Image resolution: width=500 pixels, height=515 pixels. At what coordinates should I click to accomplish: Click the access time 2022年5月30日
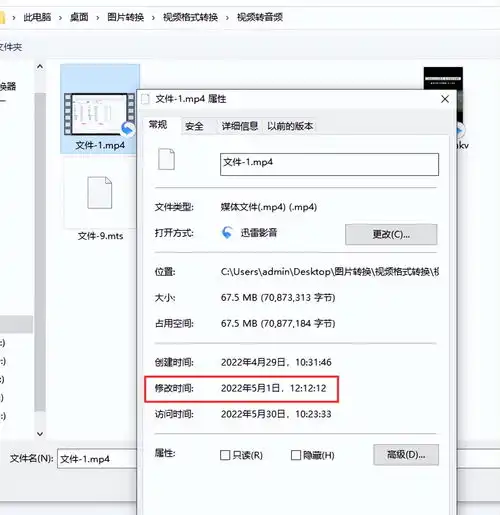click(x=276, y=414)
